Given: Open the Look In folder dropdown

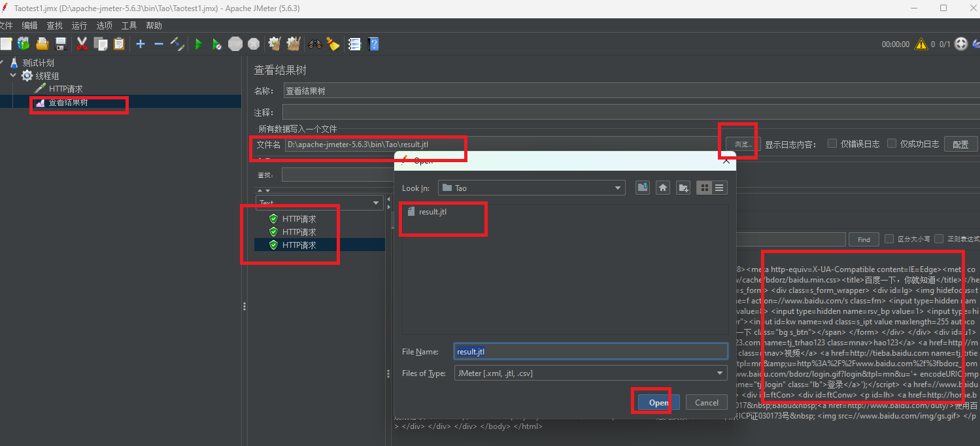Looking at the screenshot, I should 532,188.
